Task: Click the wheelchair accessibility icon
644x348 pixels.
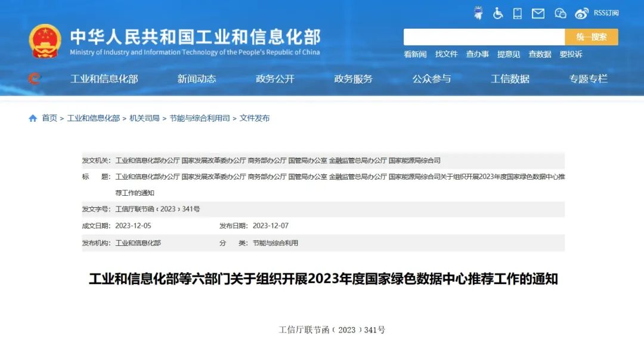Action: 498,13
